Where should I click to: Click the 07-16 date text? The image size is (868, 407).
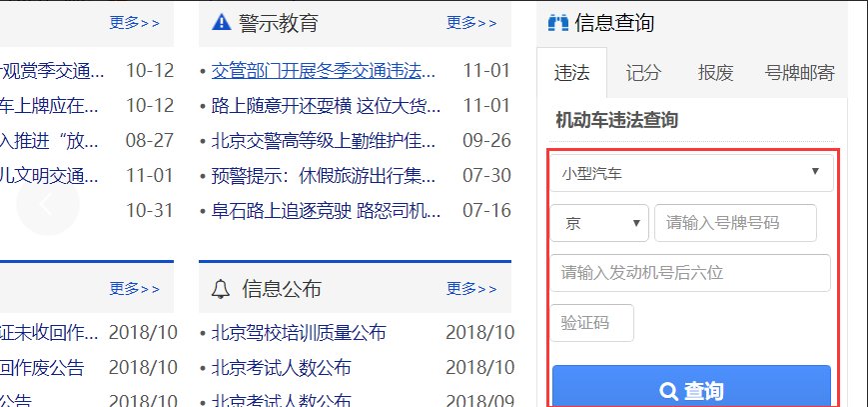pyautogui.click(x=486, y=211)
